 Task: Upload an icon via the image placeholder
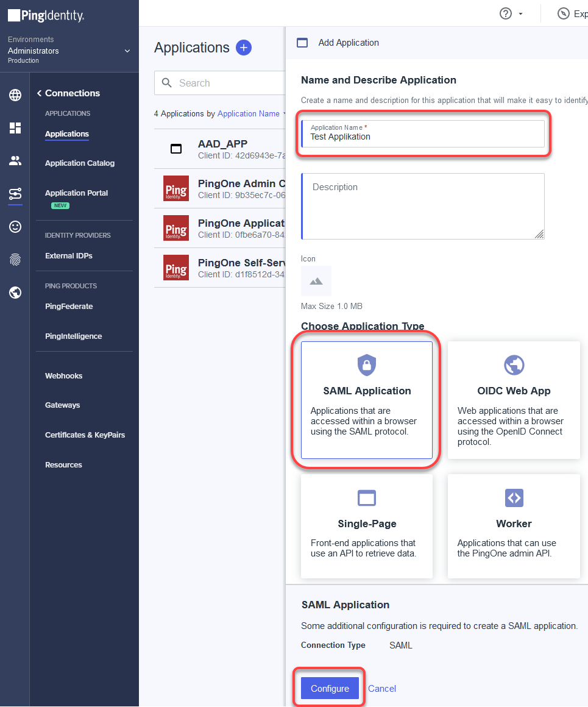[316, 281]
